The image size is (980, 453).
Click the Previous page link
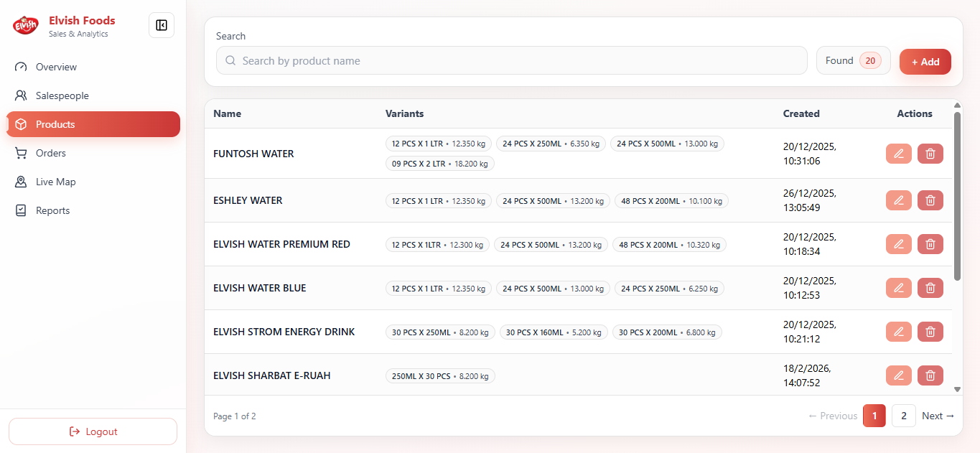pyautogui.click(x=833, y=416)
